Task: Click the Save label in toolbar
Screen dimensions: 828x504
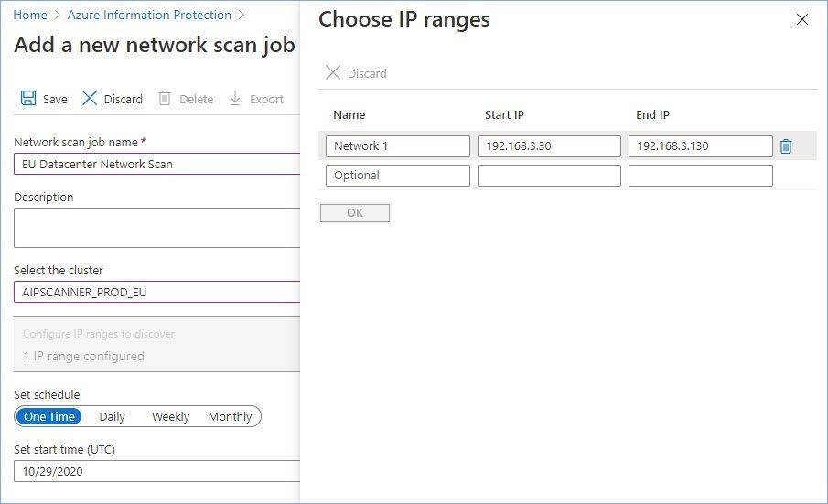Action: coord(55,99)
